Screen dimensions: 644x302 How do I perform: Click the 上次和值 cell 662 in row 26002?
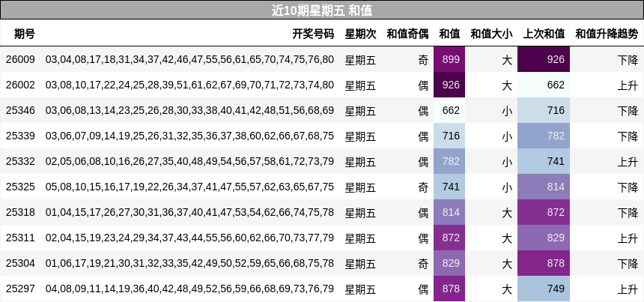(x=544, y=85)
